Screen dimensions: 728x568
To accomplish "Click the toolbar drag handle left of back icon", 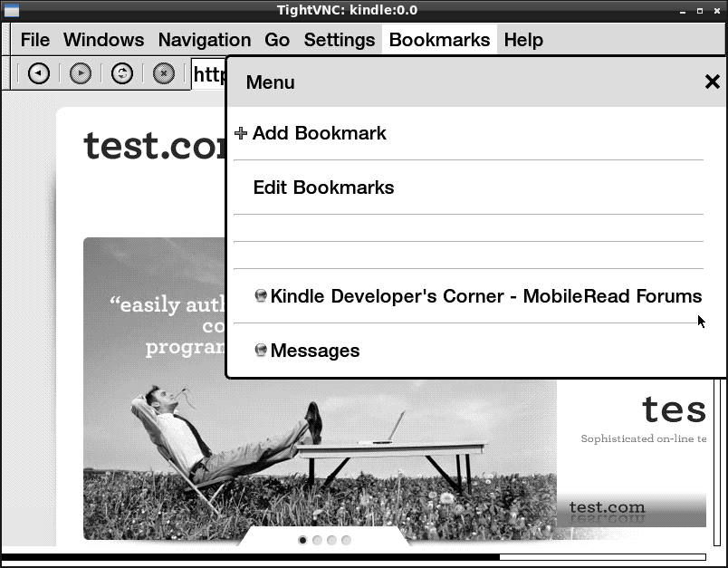I will click(x=6, y=72).
